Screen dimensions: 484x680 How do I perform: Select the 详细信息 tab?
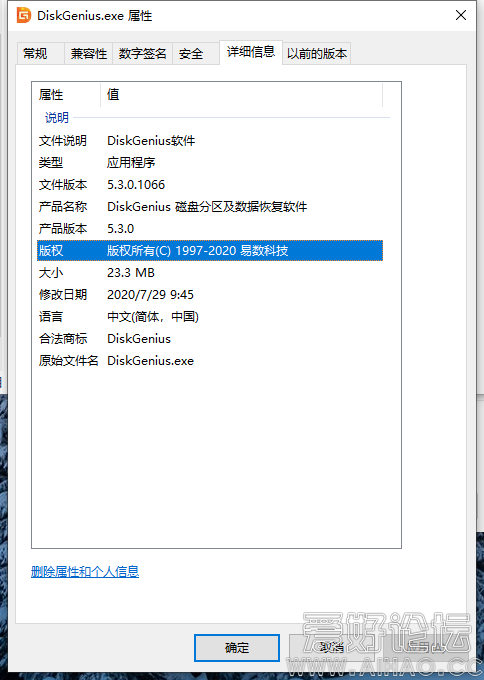point(251,52)
